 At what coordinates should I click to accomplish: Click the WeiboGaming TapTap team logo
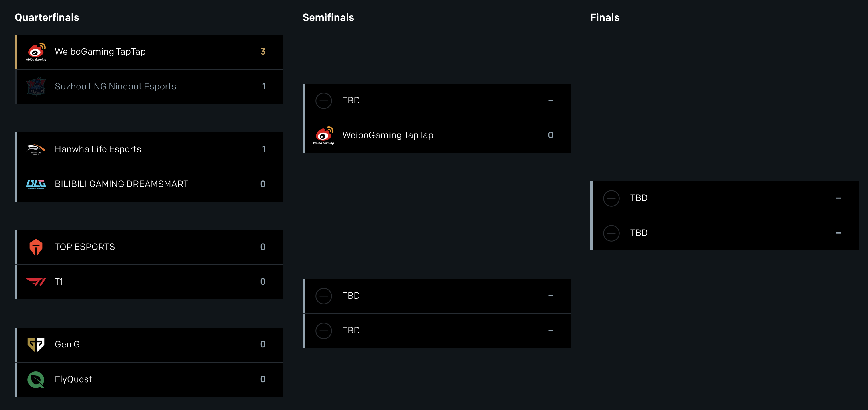click(36, 51)
